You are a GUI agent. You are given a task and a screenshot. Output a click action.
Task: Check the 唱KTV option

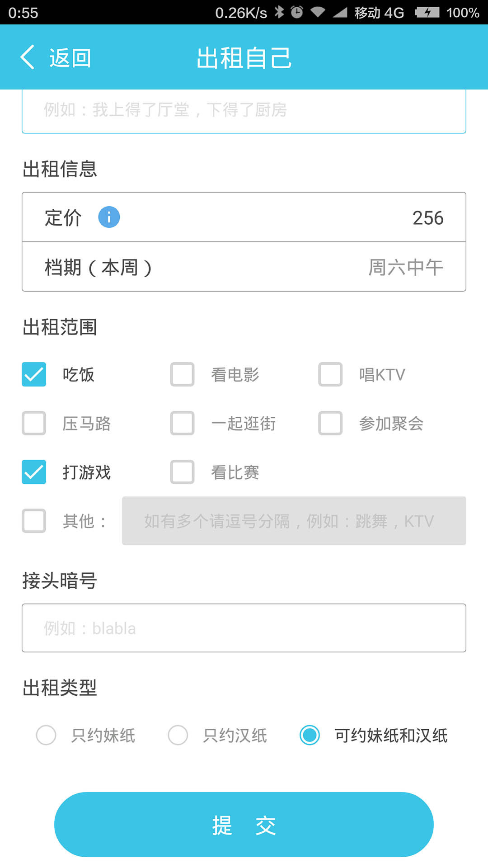click(330, 374)
